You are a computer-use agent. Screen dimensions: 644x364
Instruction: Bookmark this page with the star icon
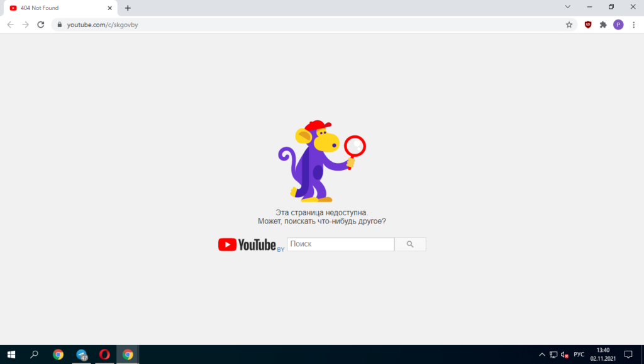tap(569, 25)
